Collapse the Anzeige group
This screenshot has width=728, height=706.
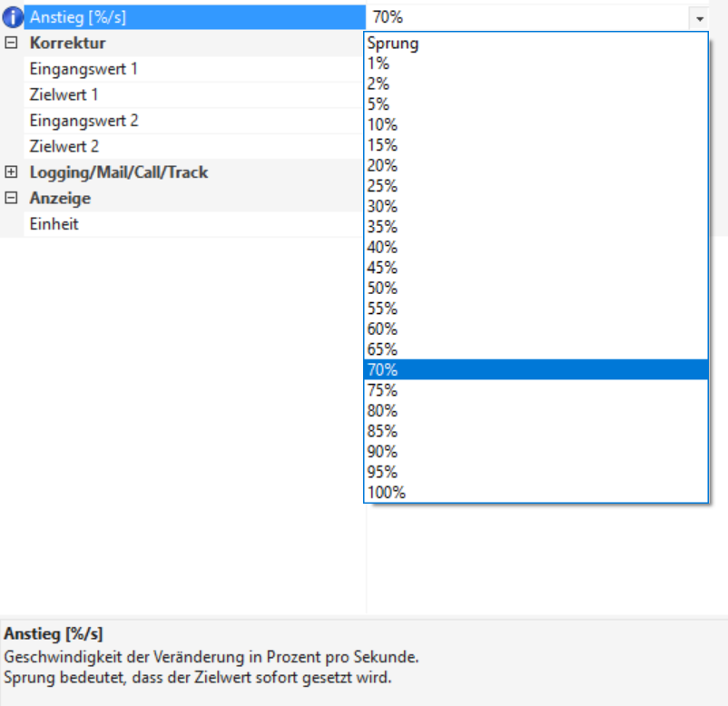11,198
